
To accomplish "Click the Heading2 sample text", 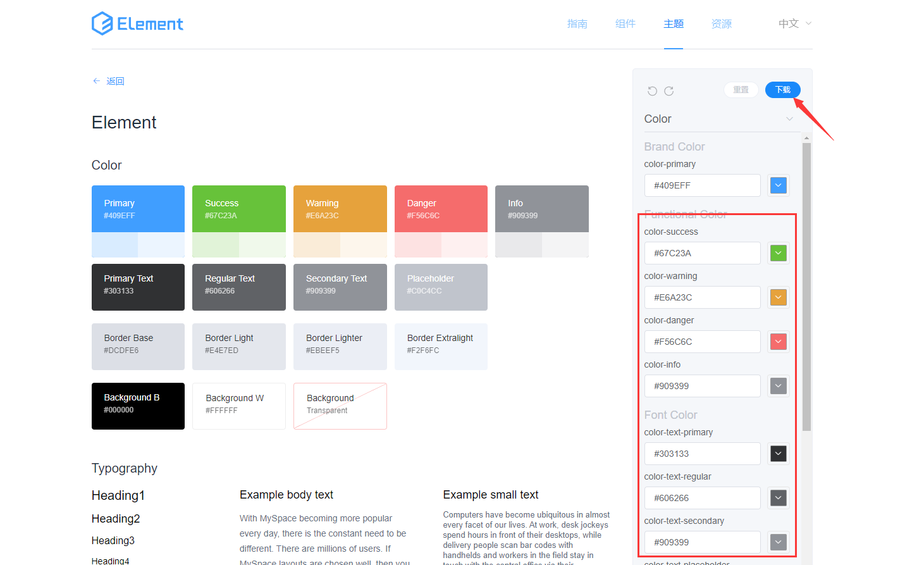I will (x=116, y=519).
